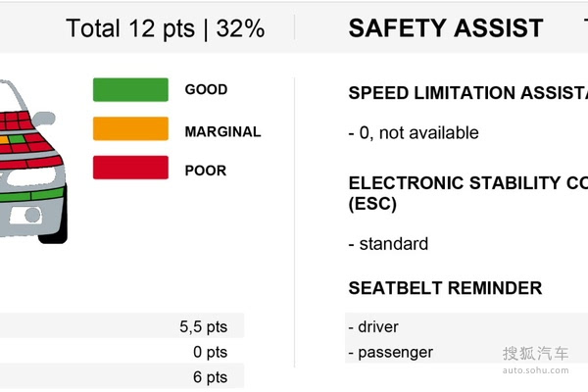Select the seatbelt reminder driver row

coord(373,326)
